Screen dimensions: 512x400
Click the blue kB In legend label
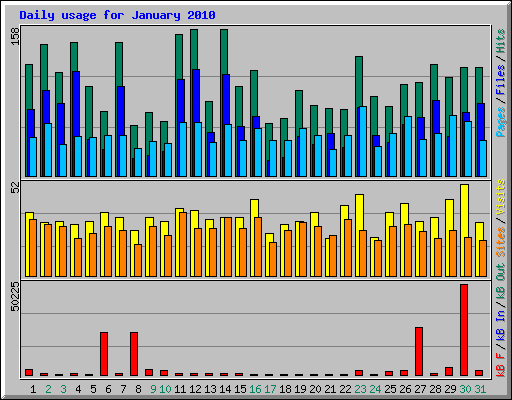[x=501, y=325]
